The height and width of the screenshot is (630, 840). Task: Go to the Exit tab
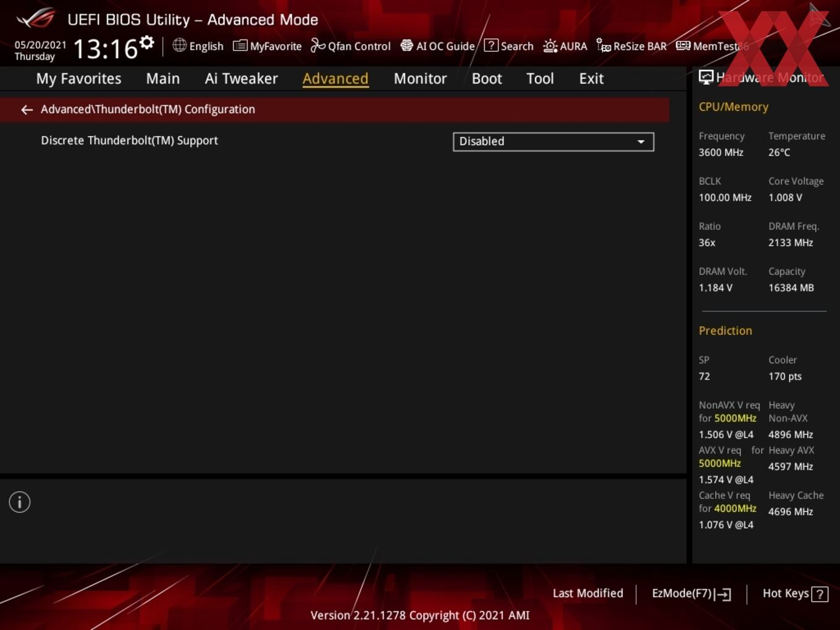(x=591, y=78)
